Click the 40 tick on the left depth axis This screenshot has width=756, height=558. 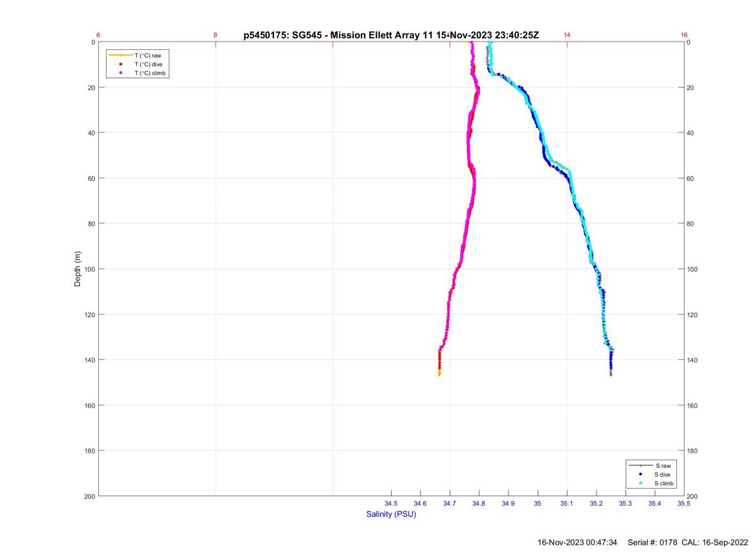point(91,133)
